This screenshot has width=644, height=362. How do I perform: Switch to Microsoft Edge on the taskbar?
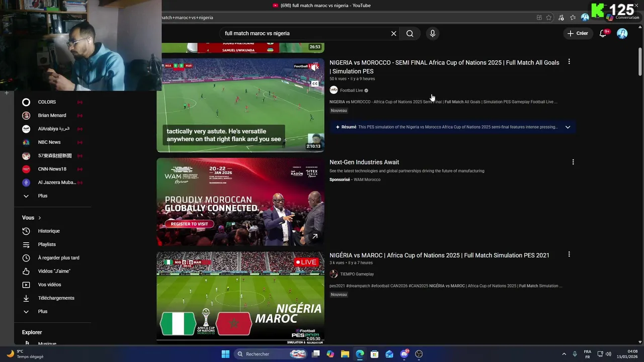click(360, 354)
